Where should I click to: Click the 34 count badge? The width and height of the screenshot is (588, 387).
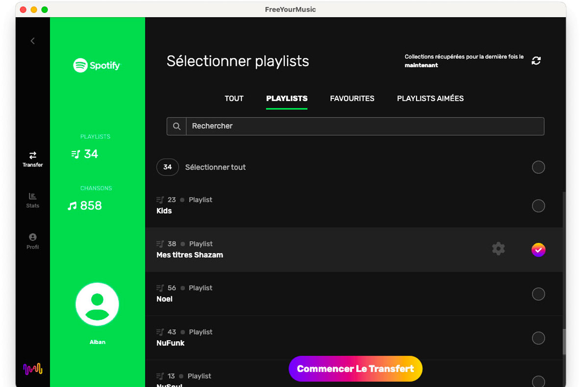click(168, 167)
